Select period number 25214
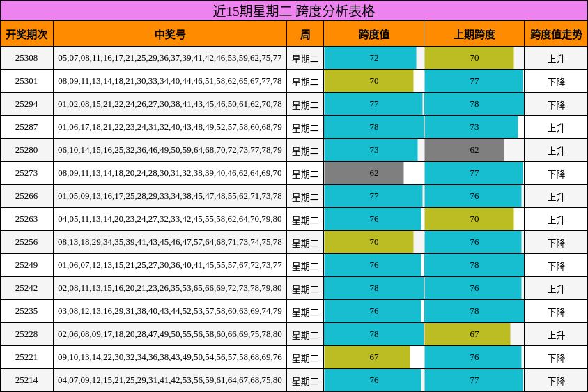Image resolution: width=588 pixels, height=392 pixels. [26, 380]
